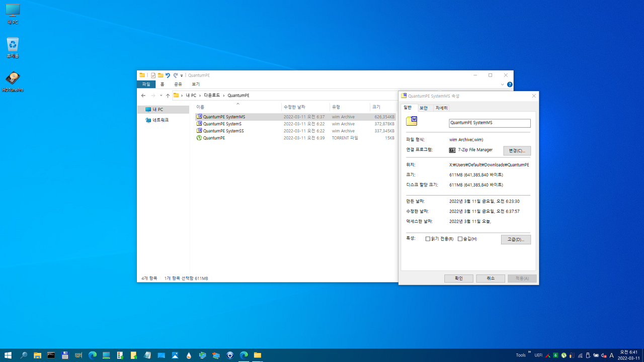The width and height of the screenshot is (644, 362).
Task: Select the QuantumPE SystemMS file
Action: click(295, 117)
